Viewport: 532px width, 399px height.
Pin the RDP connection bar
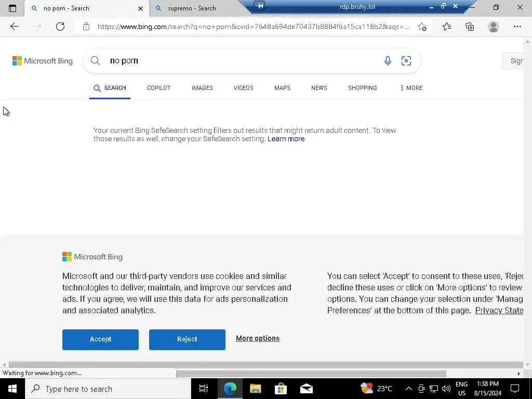click(x=260, y=6)
